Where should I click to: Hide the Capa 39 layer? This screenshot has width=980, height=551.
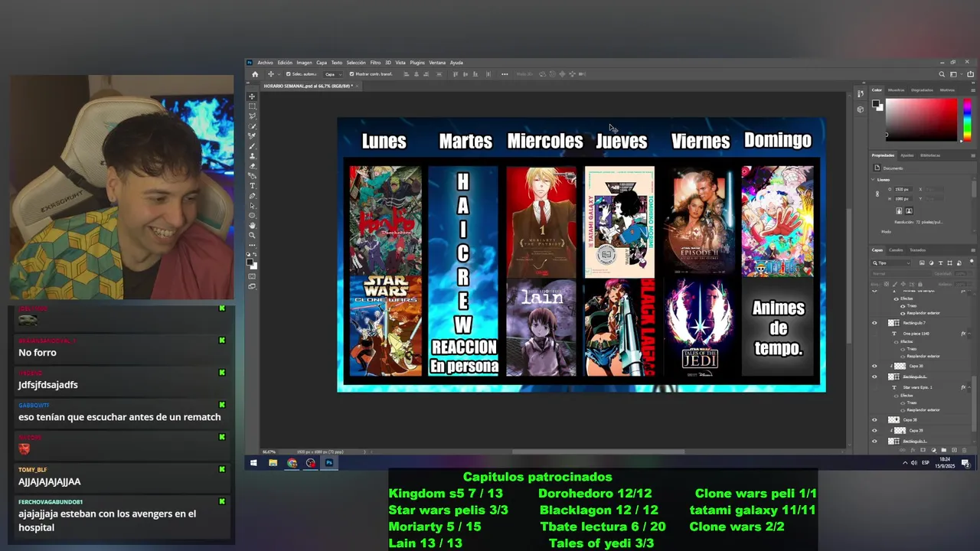tap(874, 430)
